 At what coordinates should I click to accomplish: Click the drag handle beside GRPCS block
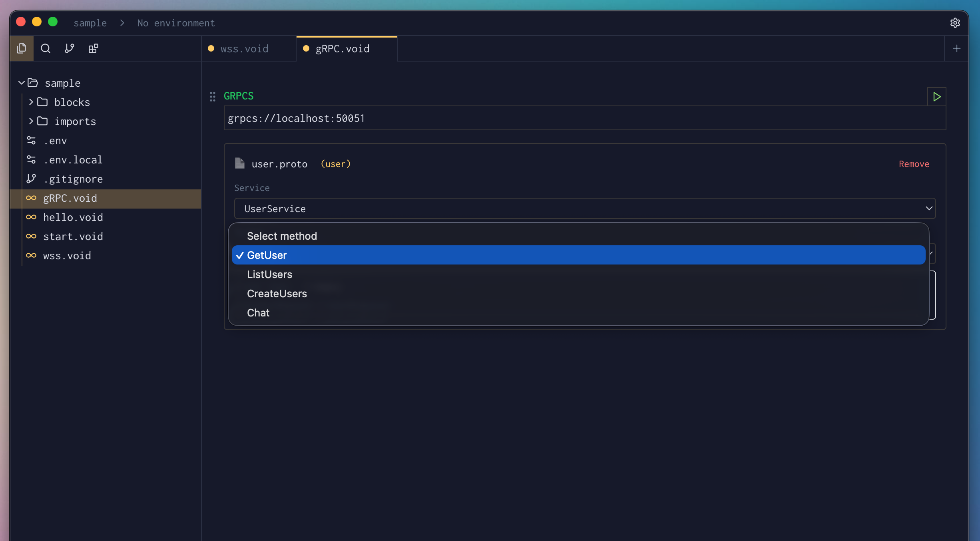213,97
